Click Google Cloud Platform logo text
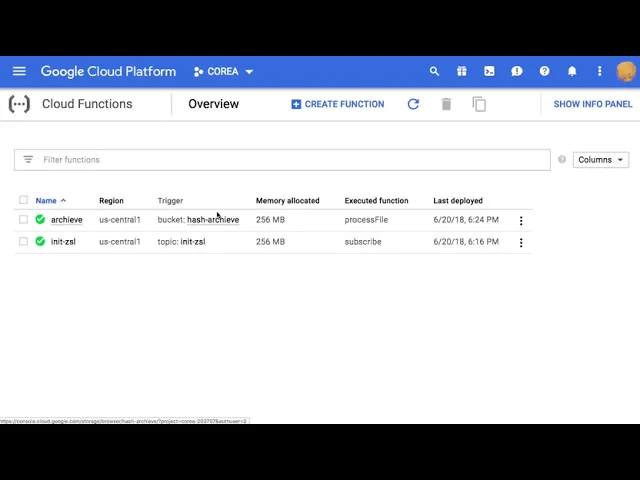The height and width of the screenshot is (480, 640). click(108, 72)
